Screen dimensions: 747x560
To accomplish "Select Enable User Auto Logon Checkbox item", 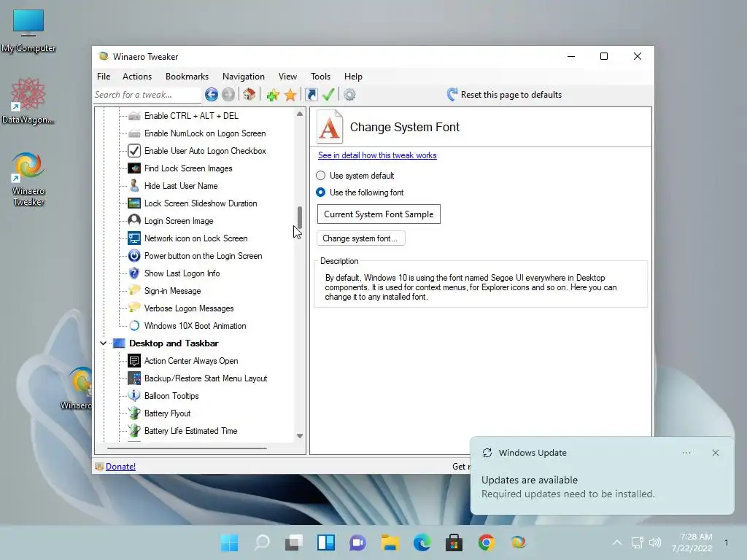I will [x=205, y=151].
